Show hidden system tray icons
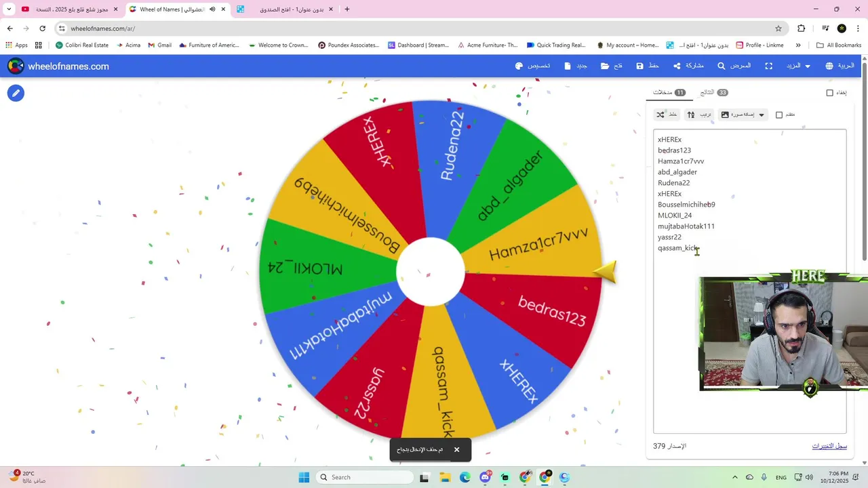The height and width of the screenshot is (488, 868). [734, 477]
